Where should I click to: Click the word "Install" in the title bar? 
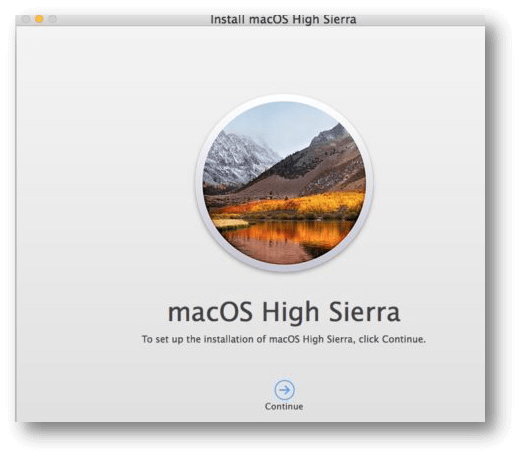pos(228,19)
